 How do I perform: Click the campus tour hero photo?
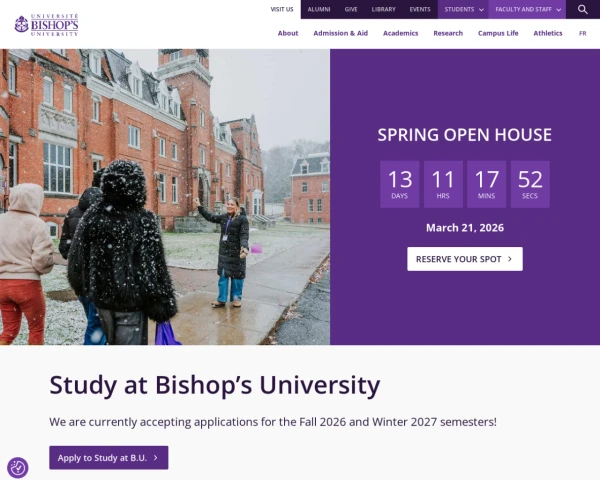click(x=165, y=197)
